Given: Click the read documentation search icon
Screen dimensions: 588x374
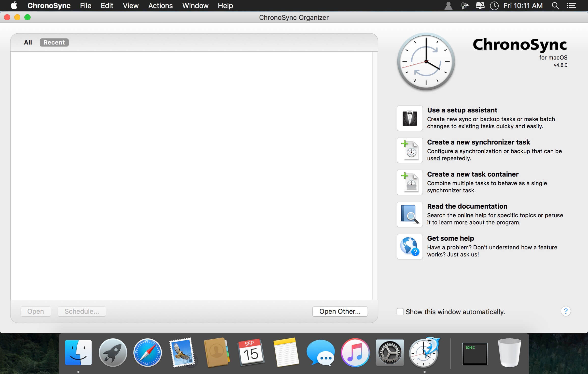Looking at the screenshot, I should 409,214.
